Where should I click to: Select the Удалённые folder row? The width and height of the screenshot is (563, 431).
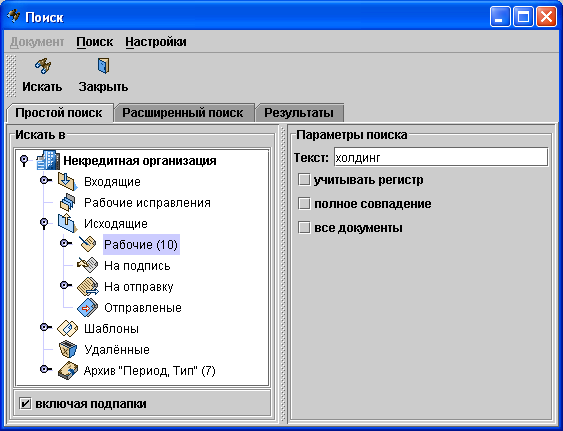pyautogui.click(x=117, y=349)
